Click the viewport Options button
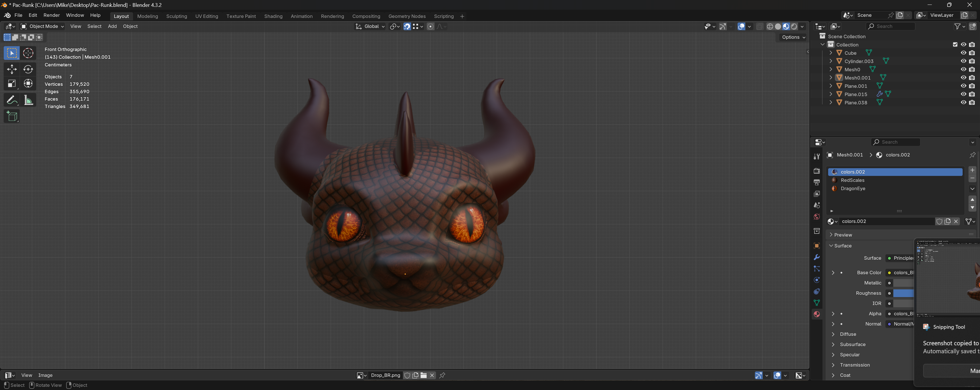This screenshot has height=390, width=980. pyautogui.click(x=793, y=37)
